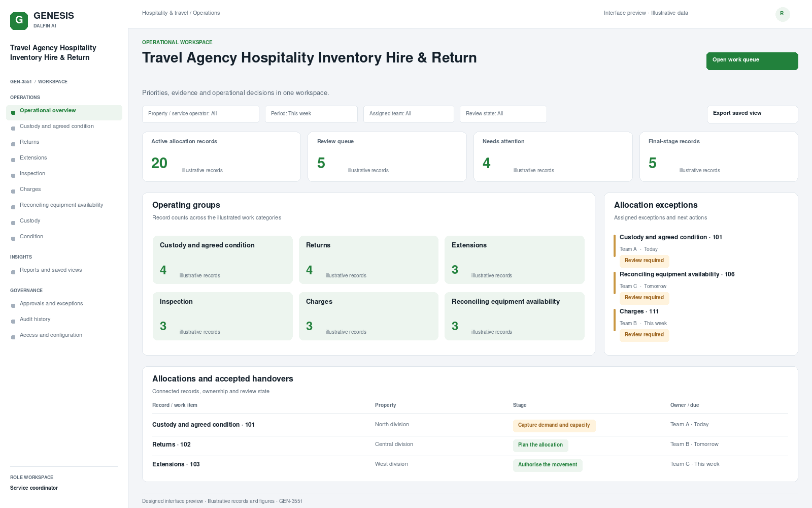The height and width of the screenshot is (508, 812).
Task: Select Operational overview in sidebar
Action: [64, 113]
